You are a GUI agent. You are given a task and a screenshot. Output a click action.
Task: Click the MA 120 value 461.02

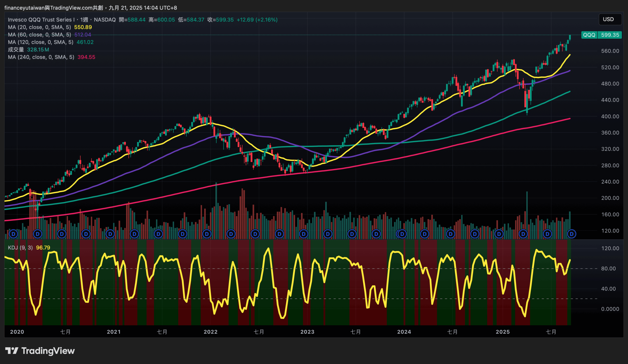(x=85, y=42)
